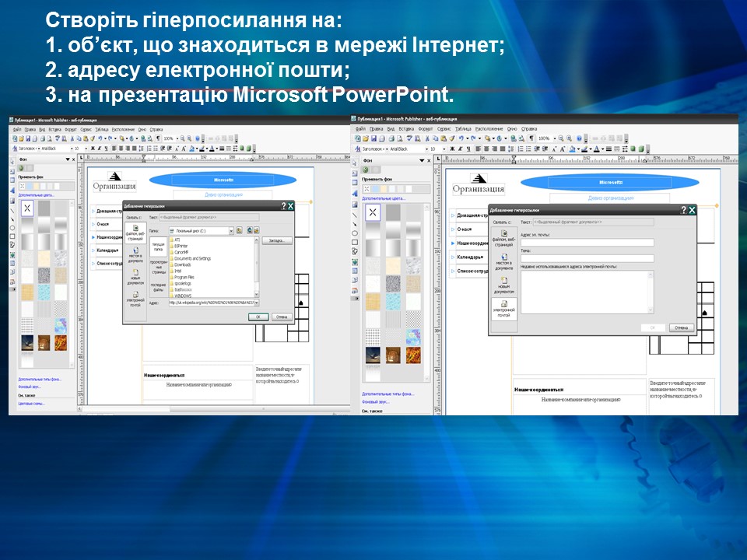Open address URL dropdown arrow in left dialog
The width and height of the screenshot is (747, 560).
coord(256,303)
